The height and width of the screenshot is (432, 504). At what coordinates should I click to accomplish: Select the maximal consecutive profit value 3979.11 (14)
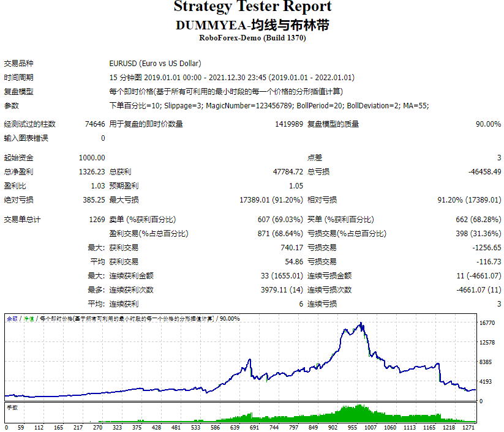pos(282,290)
